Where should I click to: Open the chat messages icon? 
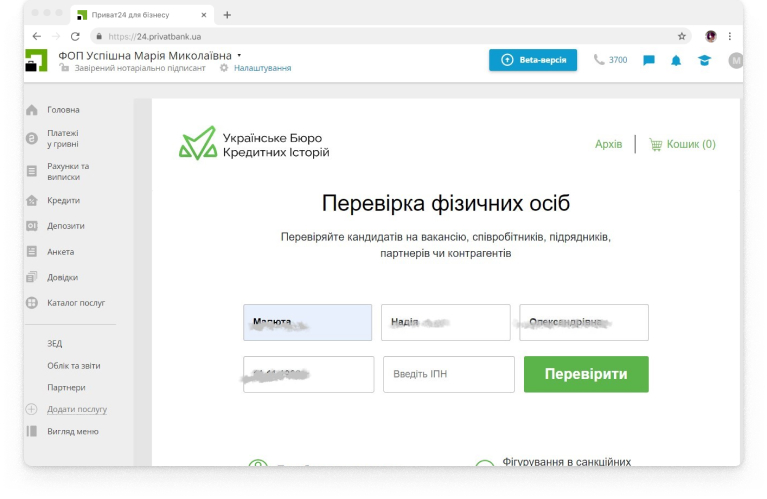[x=649, y=60]
